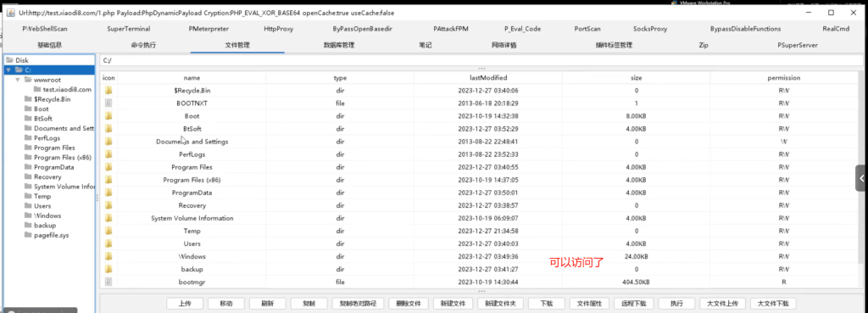Click the 新建文件夹 new folder button
Screen dimensions: 868x313
pos(500,304)
